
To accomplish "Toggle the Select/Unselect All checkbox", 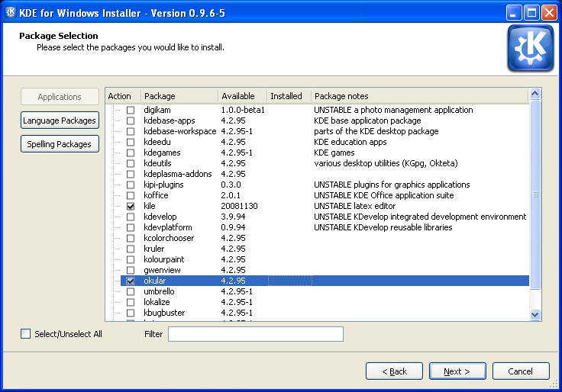I will pos(25,333).
